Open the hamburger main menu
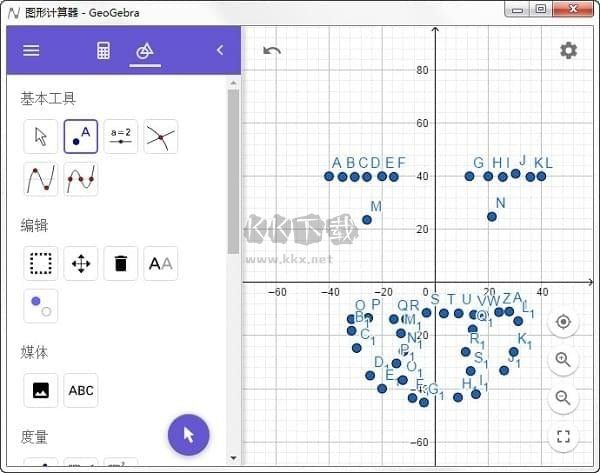This screenshot has width=600, height=473. coord(31,50)
